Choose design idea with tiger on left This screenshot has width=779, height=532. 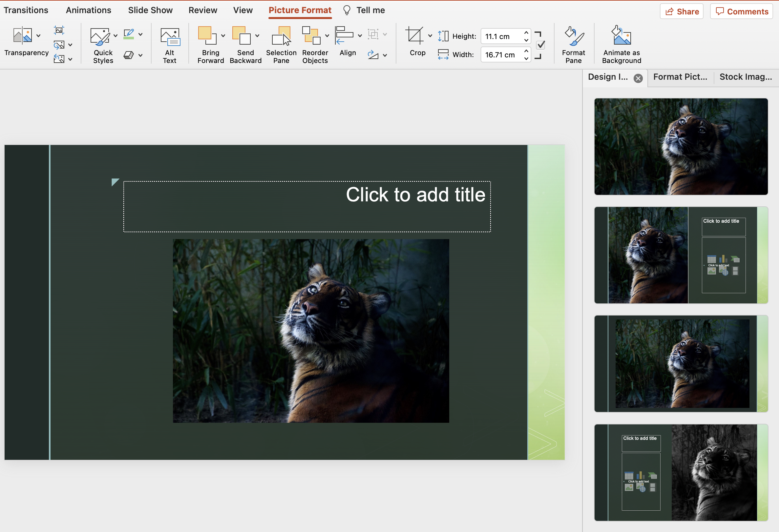[681, 255]
